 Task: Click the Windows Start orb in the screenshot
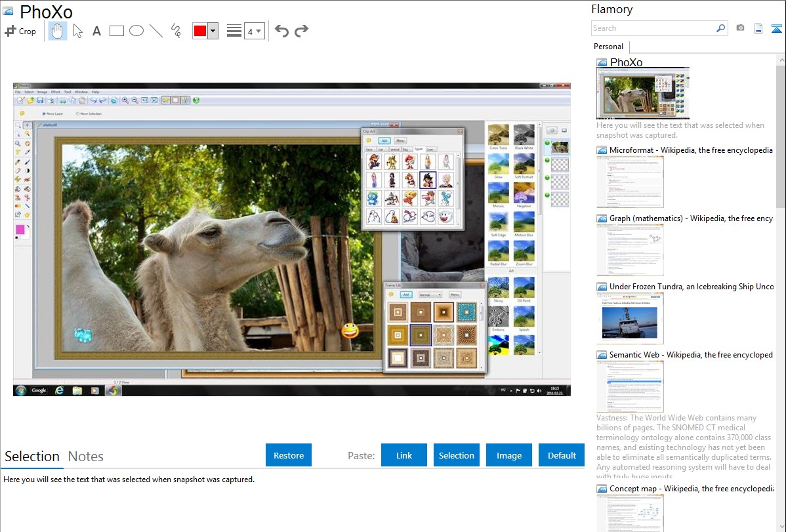20,390
